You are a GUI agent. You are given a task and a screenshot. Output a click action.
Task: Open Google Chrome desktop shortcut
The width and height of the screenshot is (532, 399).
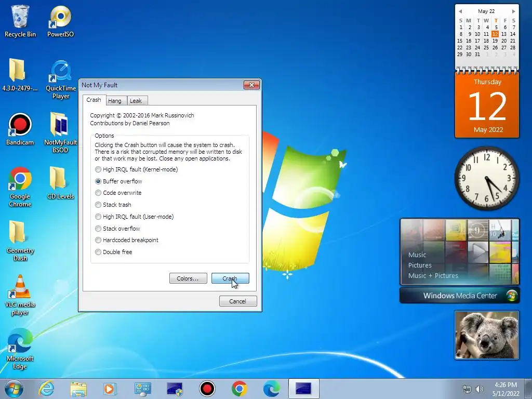pyautogui.click(x=20, y=187)
